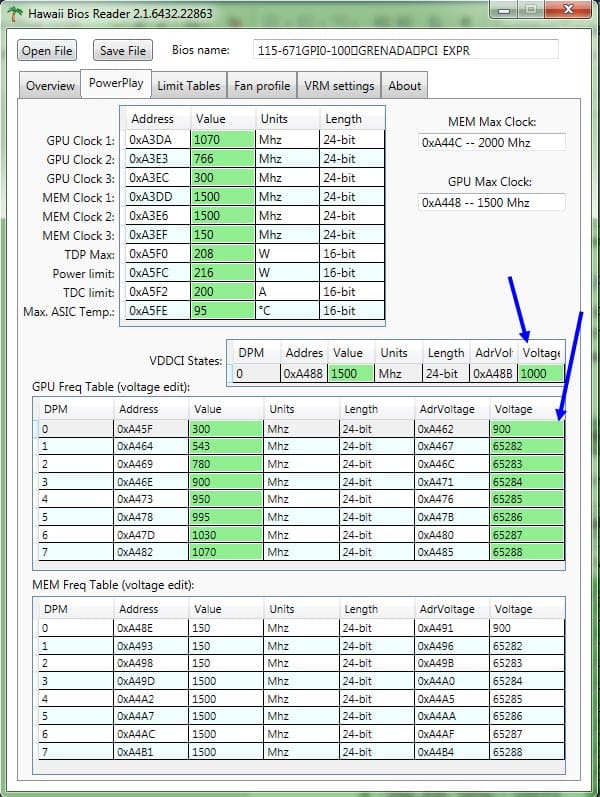Switch to the Overview tab
Screen dimensions: 600x797
50,85
